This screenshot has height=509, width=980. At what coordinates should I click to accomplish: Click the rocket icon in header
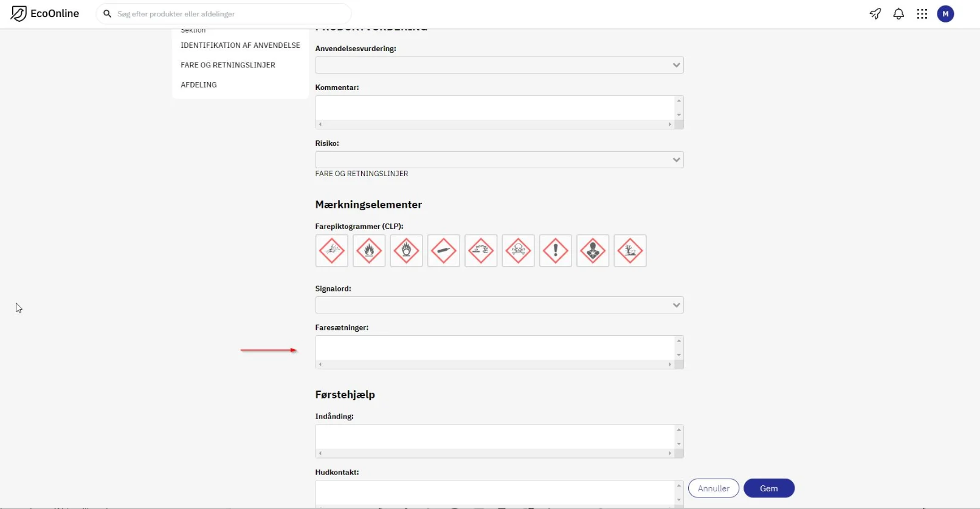click(x=875, y=14)
